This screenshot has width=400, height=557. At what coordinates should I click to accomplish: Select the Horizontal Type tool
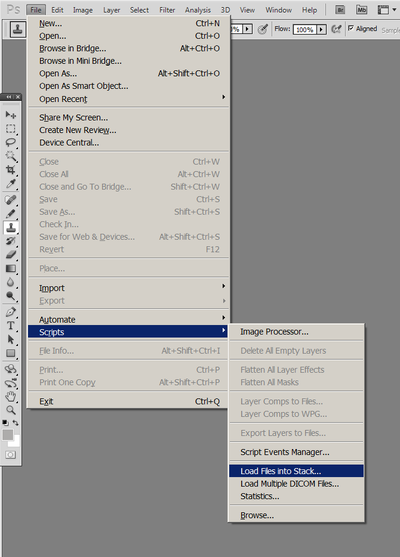pyautogui.click(x=11, y=325)
